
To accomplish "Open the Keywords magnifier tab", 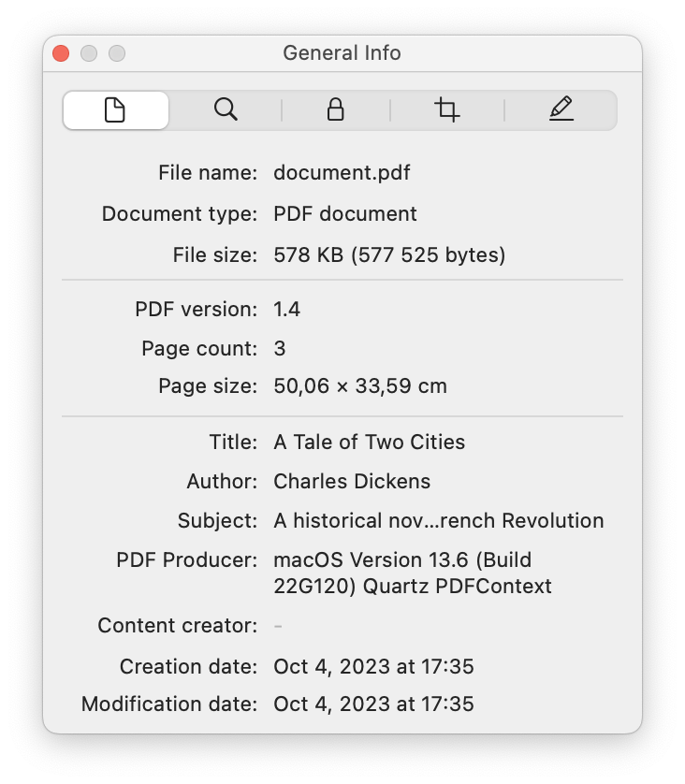I will (226, 110).
